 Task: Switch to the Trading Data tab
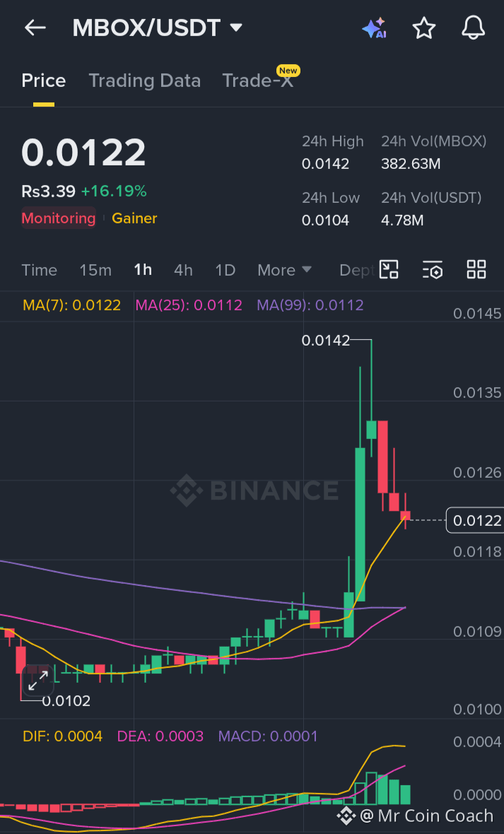144,81
